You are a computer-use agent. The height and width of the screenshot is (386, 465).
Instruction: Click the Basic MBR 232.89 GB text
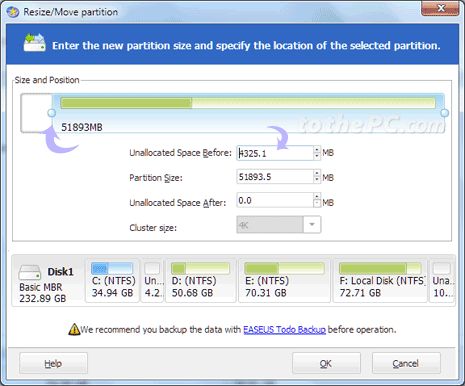pos(42,293)
